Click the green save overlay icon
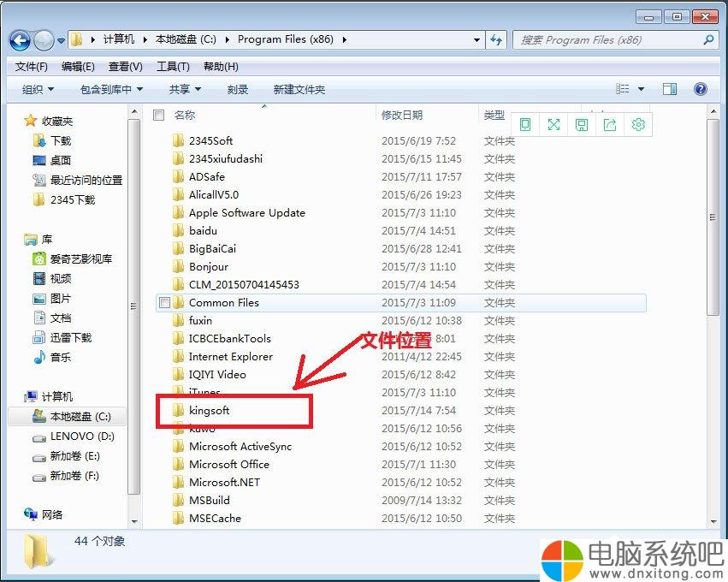728x582 pixels. pyautogui.click(x=581, y=124)
